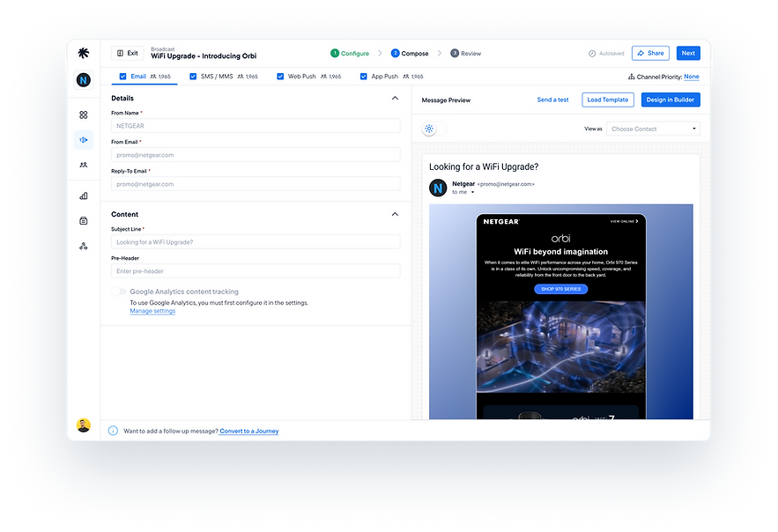Open the Review step in the breadcrumb

(465, 53)
